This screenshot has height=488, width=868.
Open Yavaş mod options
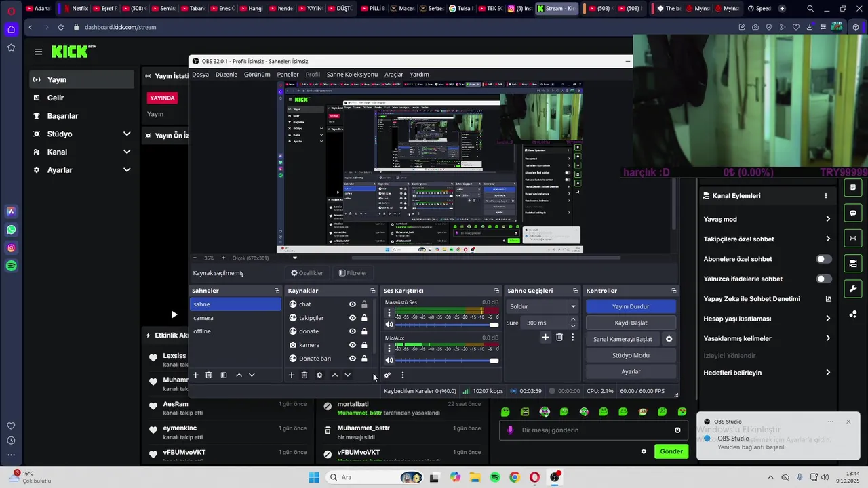[828, 219]
